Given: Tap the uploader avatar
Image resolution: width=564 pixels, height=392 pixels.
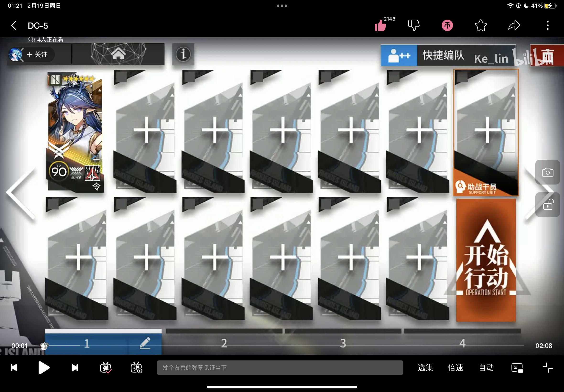Looking at the screenshot, I should [15, 54].
